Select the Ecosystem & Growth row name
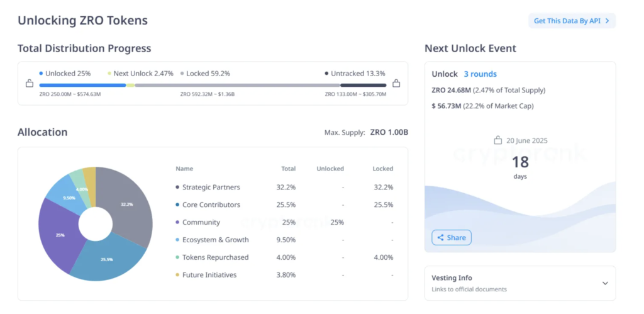Viewport: 644px width, 314px height. point(216,240)
